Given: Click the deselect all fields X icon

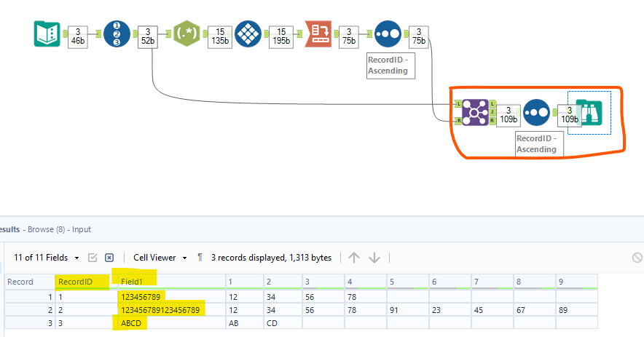Looking at the screenshot, I should (109, 258).
